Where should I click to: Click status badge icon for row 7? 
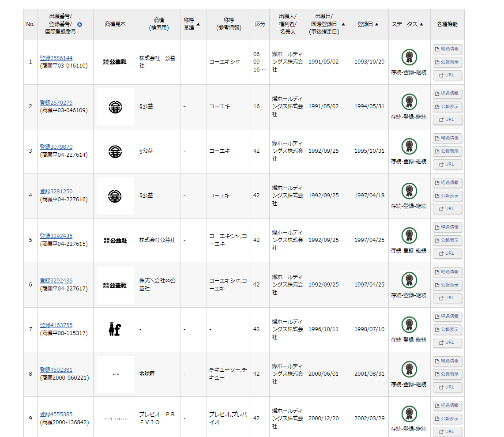pos(409,324)
